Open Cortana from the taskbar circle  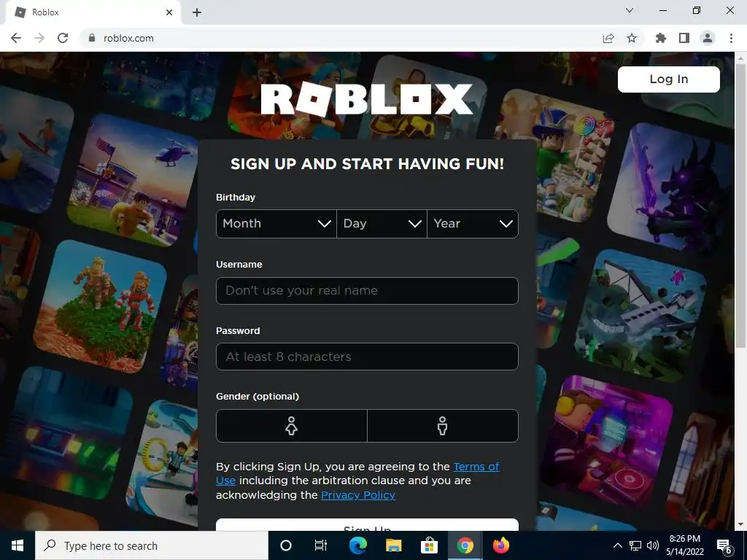tap(285, 545)
